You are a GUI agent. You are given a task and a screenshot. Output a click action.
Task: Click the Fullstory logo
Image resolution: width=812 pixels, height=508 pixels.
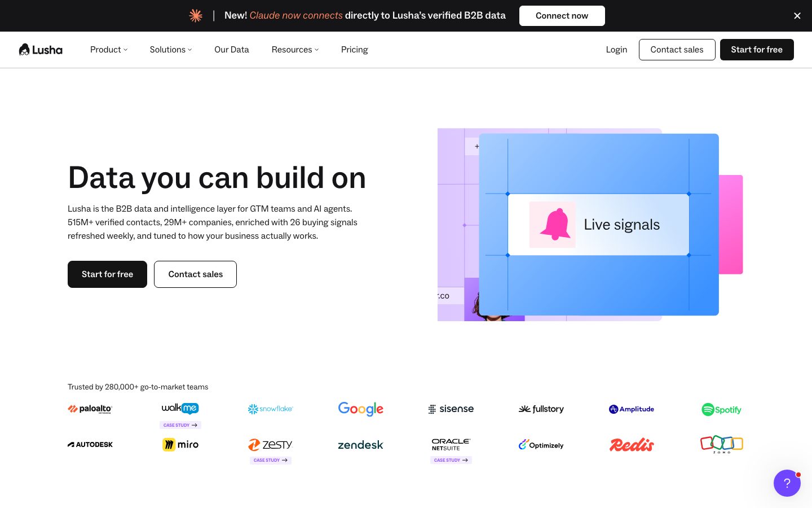[x=541, y=409]
